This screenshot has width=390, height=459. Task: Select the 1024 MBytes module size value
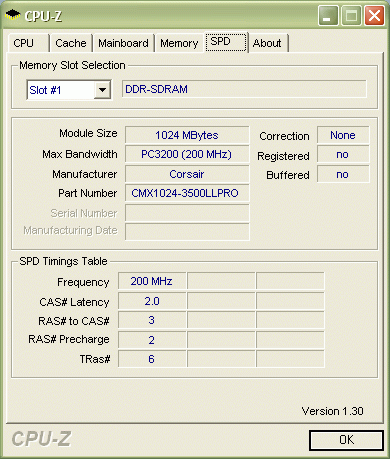pyautogui.click(x=187, y=135)
